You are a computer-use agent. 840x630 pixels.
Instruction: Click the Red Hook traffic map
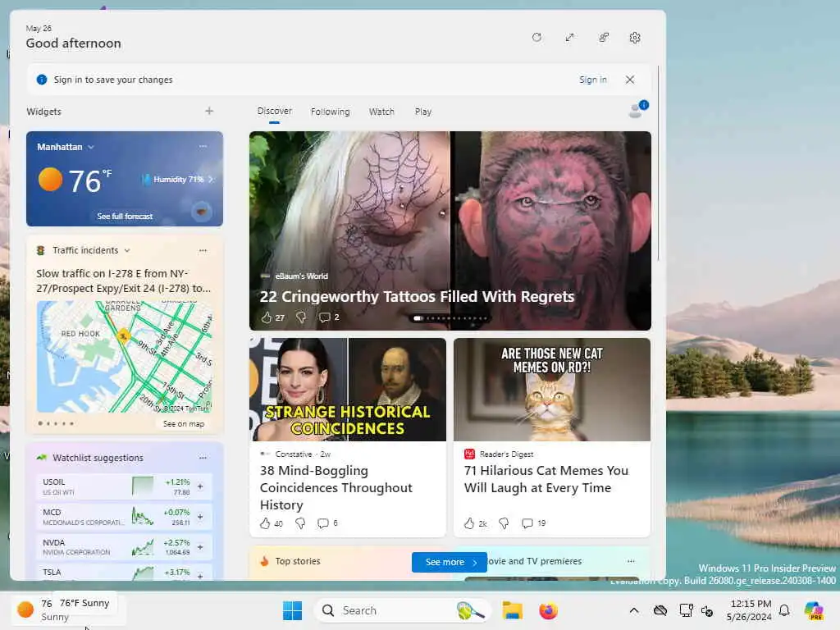pyautogui.click(x=125, y=357)
